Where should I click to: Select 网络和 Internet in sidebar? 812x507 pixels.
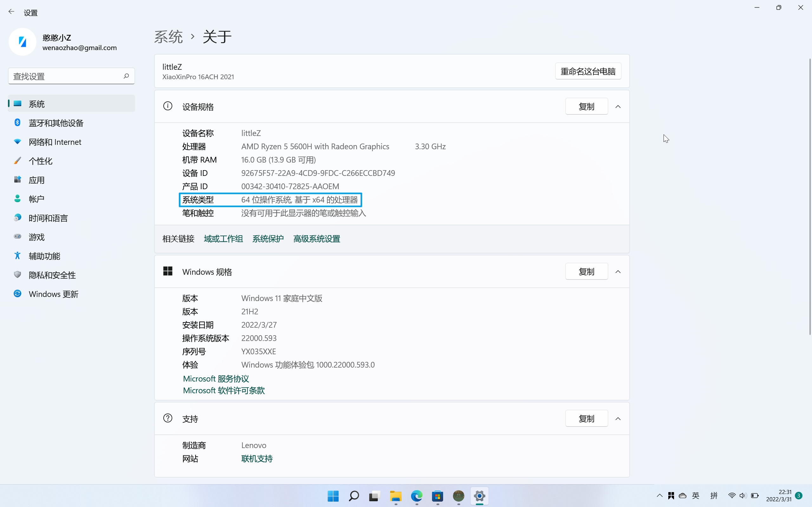(x=55, y=142)
